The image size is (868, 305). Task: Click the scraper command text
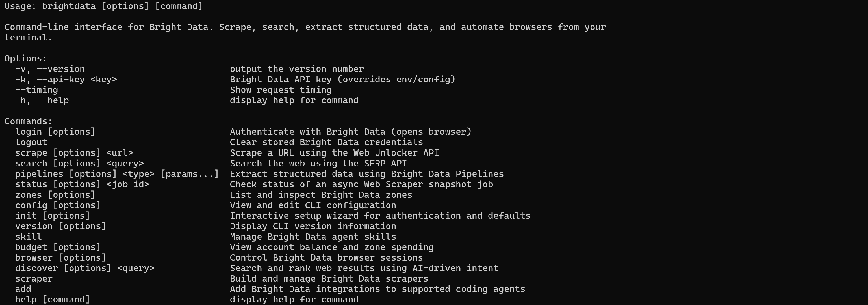coord(34,278)
